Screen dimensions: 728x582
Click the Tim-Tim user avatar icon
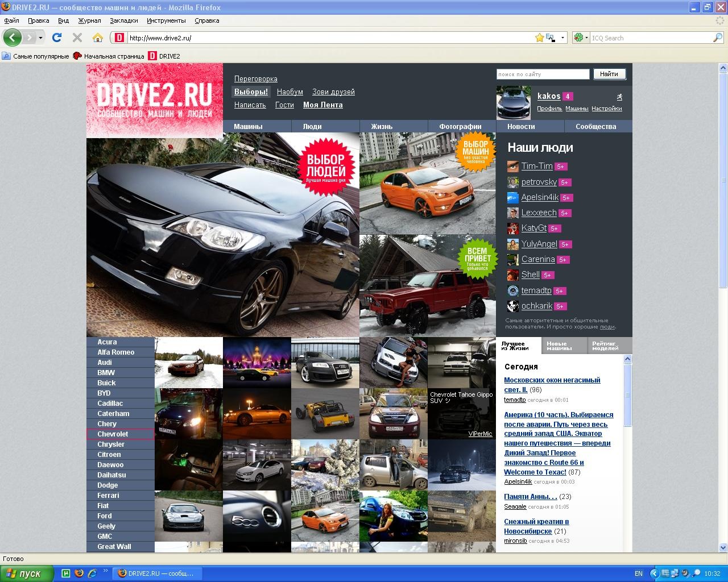[x=513, y=167]
